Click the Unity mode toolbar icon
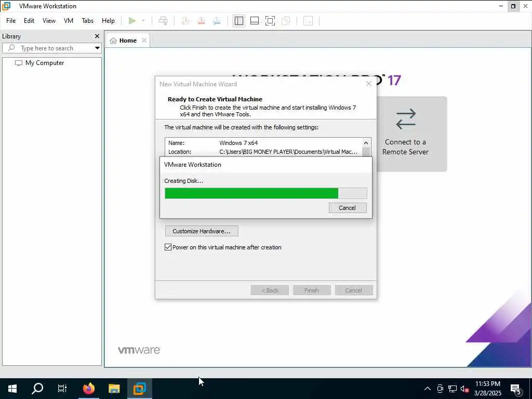The height and width of the screenshot is (399, 532). point(286,21)
